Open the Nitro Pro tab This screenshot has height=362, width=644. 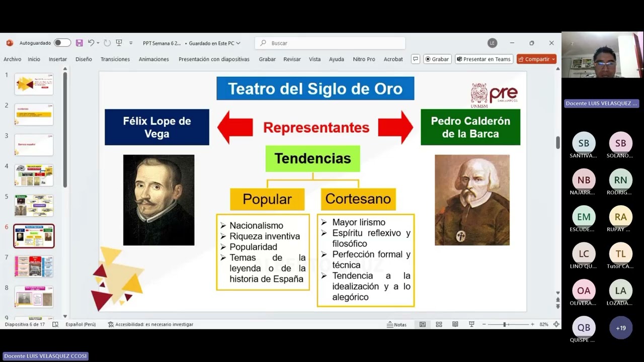364,59
